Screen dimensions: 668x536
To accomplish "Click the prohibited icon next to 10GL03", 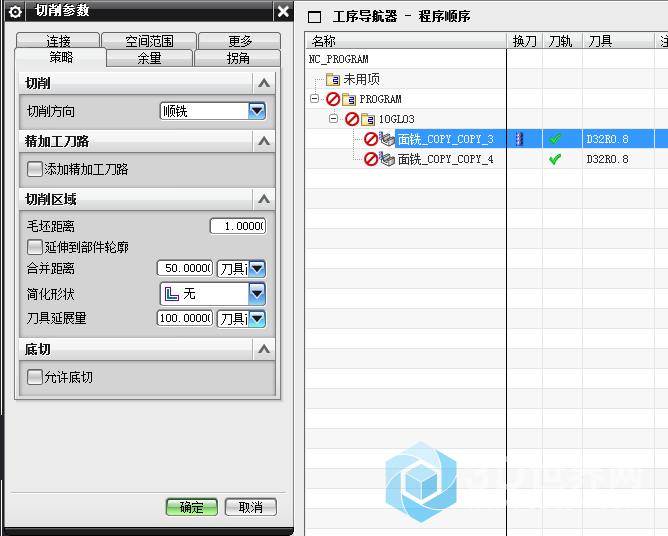I will 352,119.
